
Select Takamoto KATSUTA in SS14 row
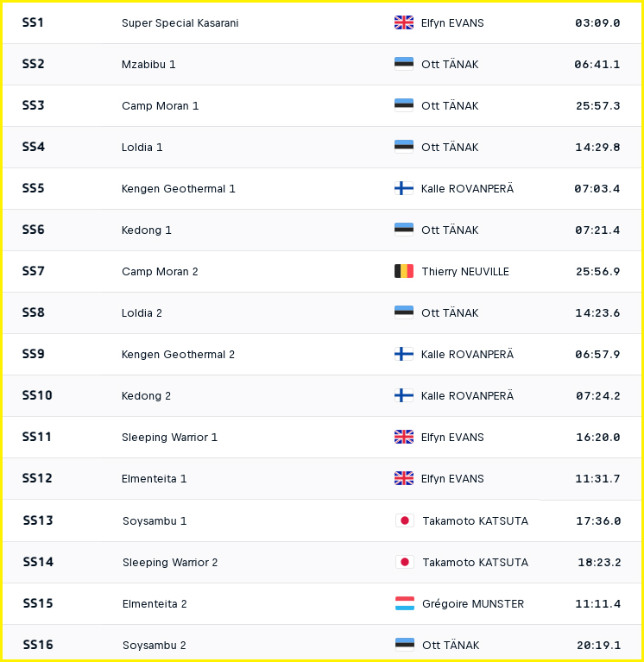click(475, 563)
